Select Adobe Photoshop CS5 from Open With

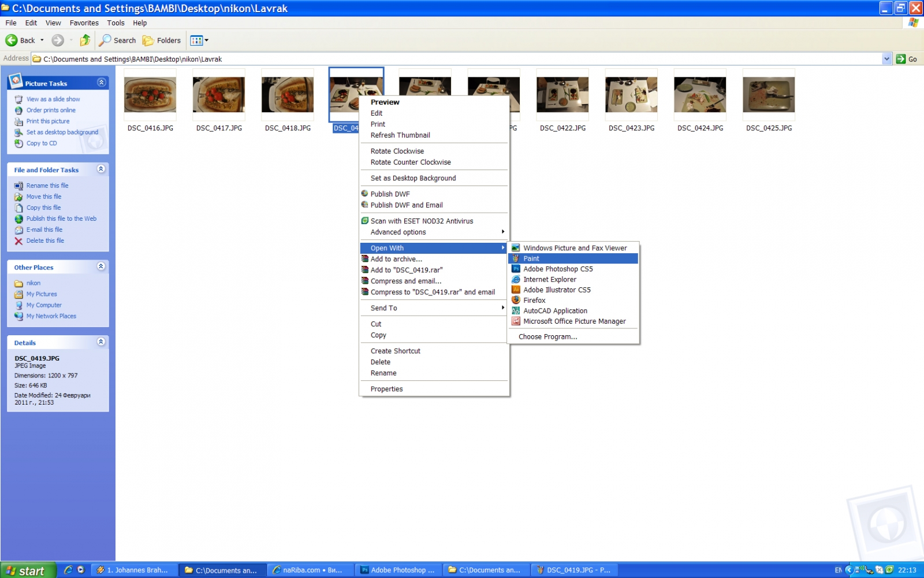pos(558,269)
